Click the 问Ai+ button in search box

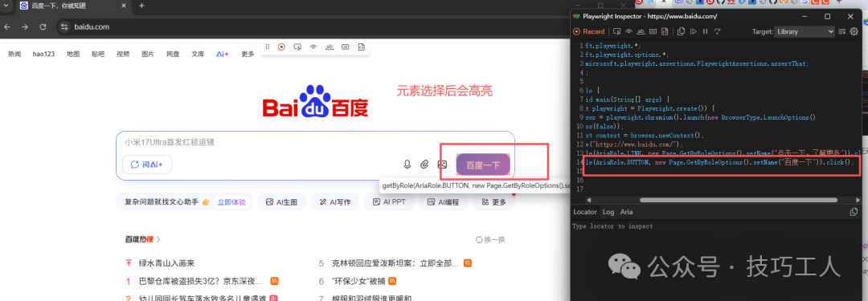(x=147, y=165)
